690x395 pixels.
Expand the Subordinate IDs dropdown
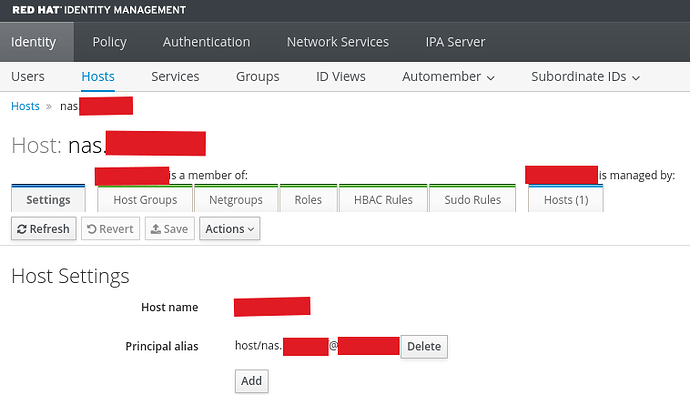point(585,77)
